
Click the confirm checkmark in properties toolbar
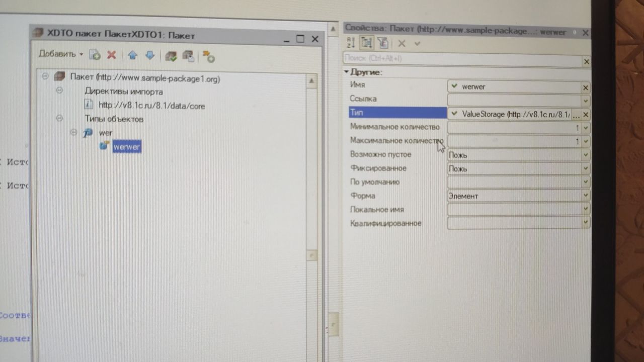(x=417, y=43)
